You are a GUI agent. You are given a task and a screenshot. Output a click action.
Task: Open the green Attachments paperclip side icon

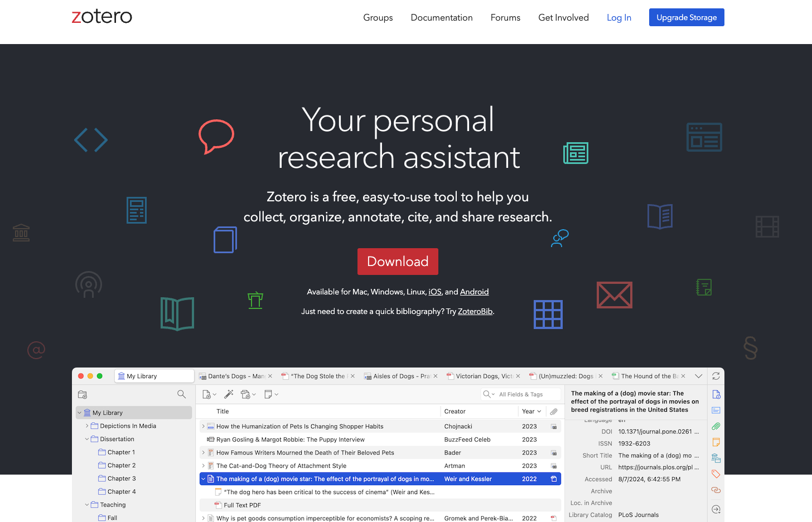(716, 426)
